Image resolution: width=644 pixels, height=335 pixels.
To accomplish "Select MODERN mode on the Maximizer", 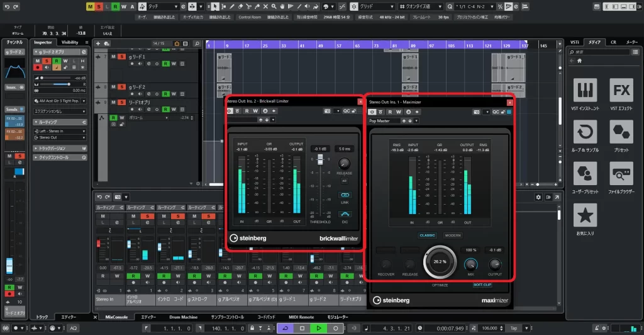I will pyautogui.click(x=453, y=236).
